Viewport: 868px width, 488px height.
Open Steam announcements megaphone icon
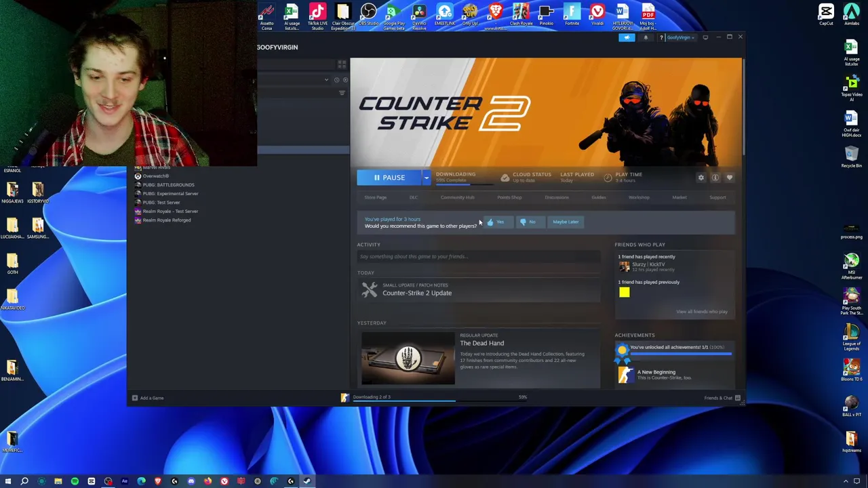[x=627, y=37]
